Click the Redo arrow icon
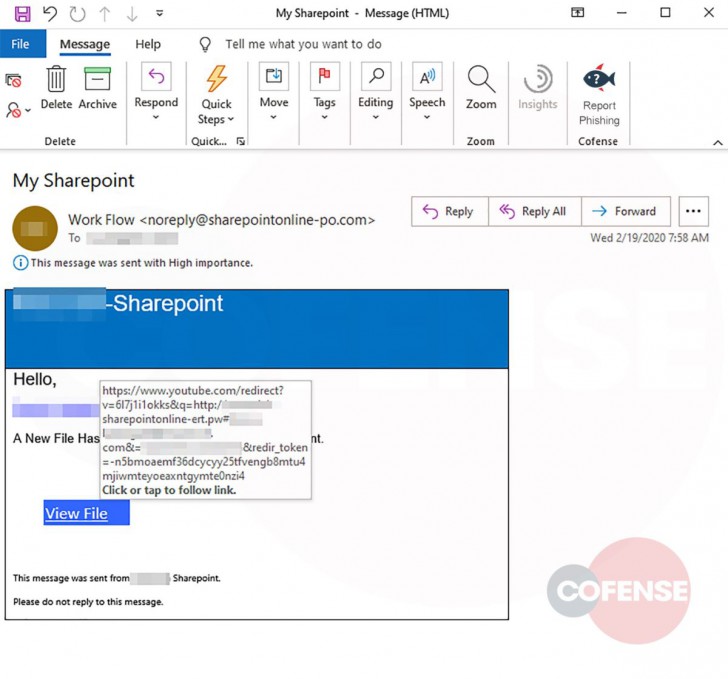The image size is (728, 679). [77, 13]
